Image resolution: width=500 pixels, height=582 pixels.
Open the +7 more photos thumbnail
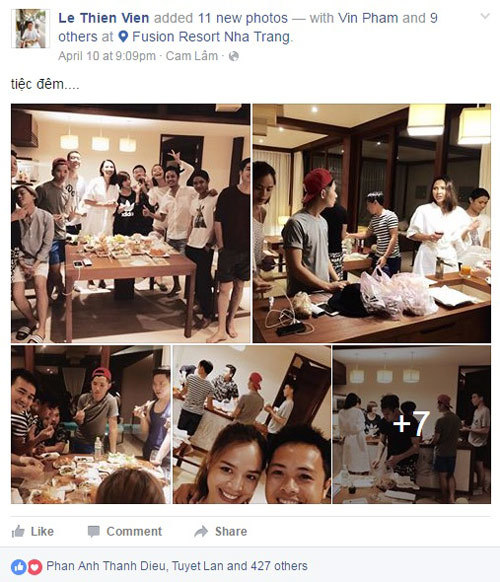(412, 424)
